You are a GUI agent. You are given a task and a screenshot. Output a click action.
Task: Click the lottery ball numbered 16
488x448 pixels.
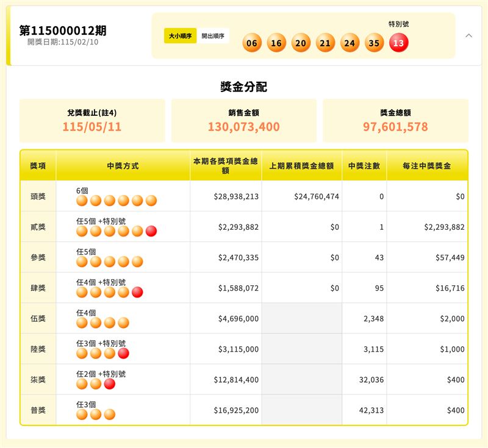(276, 43)
